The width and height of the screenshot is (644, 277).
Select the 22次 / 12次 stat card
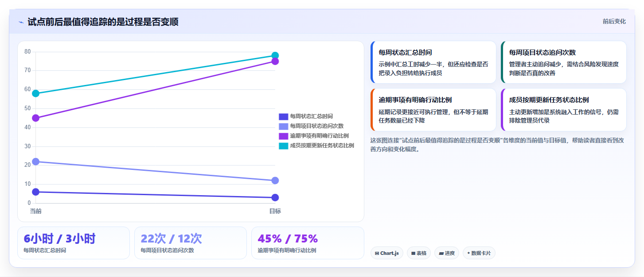(x=191, y=243)
